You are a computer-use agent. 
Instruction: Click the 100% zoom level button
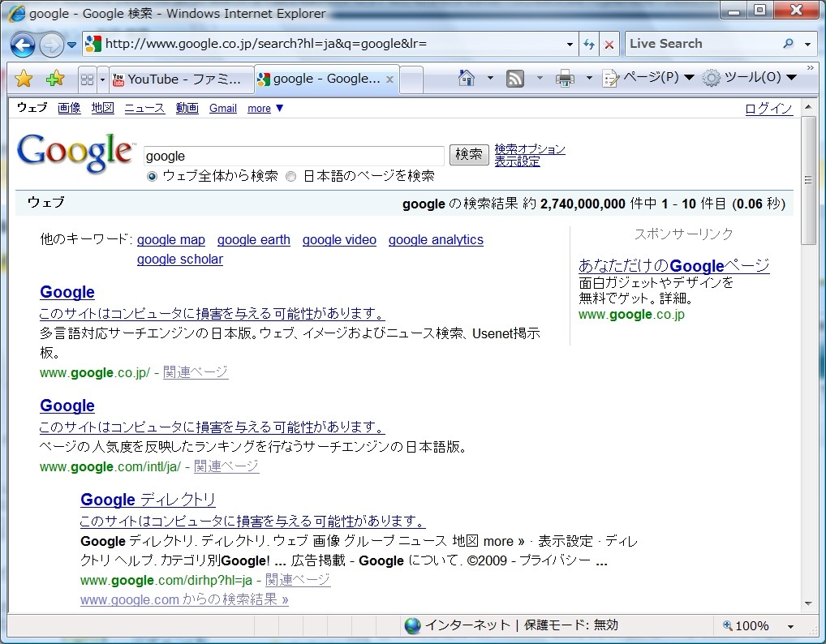746,625
